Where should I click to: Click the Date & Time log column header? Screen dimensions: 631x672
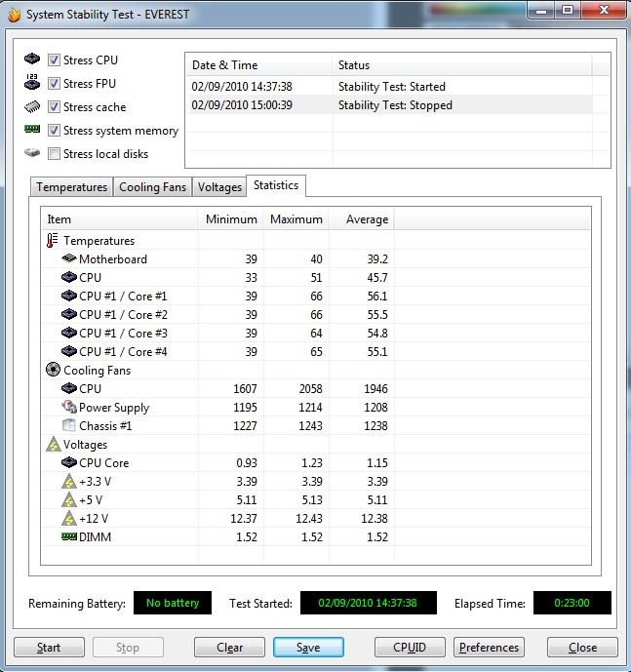(258, 65)
